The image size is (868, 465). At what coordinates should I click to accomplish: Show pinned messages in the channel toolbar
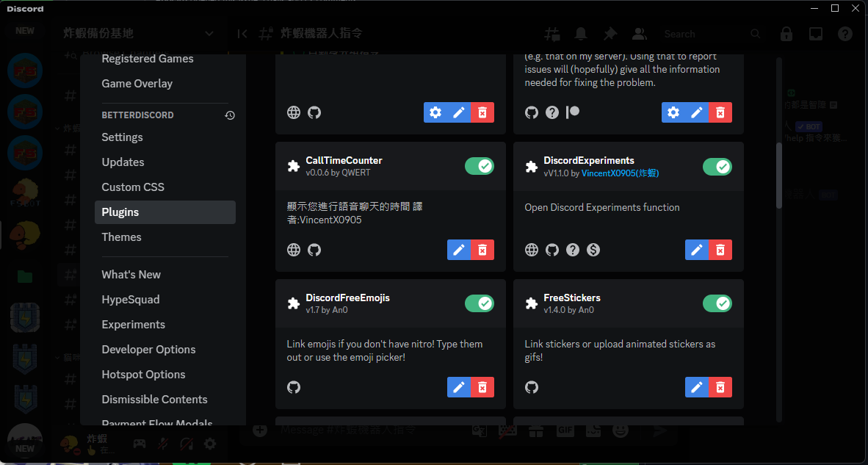point(610,34)
